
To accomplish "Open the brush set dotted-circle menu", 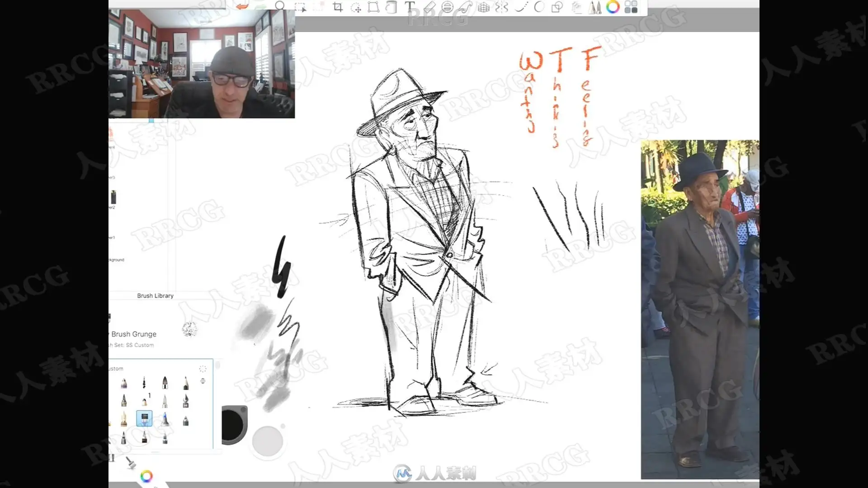I will coord(203,369).
